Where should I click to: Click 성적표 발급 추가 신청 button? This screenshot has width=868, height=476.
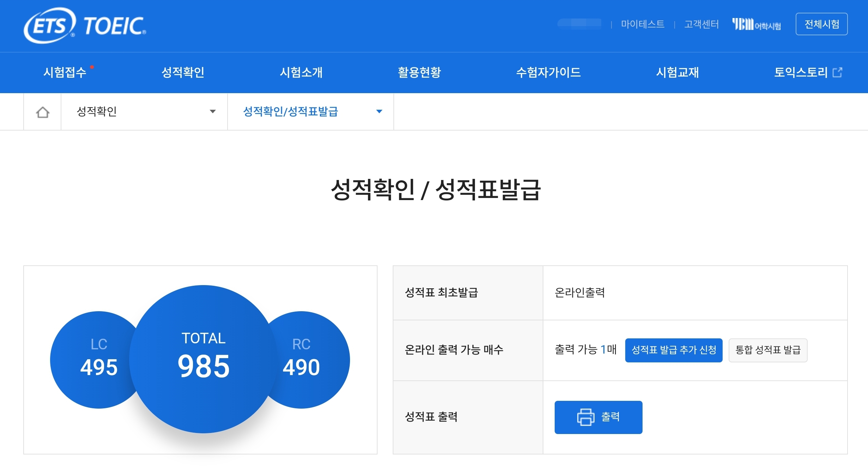(674, 350)
